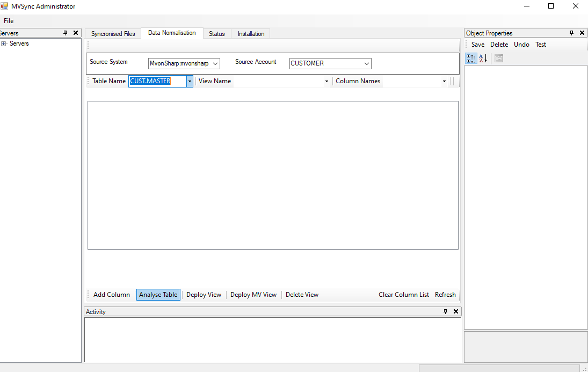Click Deploy View
This screenshot has width=588, height=372.
point(204,295)
